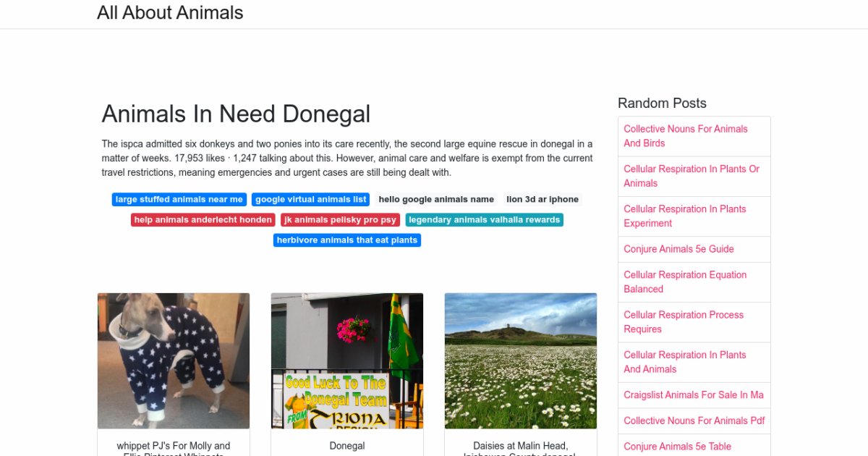This screenshot has width=868, height=456.
Task: Open the All About Animals site title
Action: click(170, 12)
